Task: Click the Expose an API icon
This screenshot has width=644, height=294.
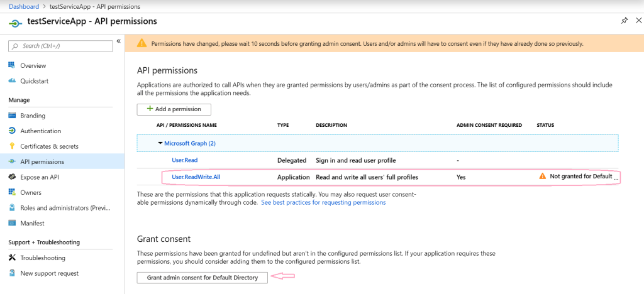Action: (12, 177)
